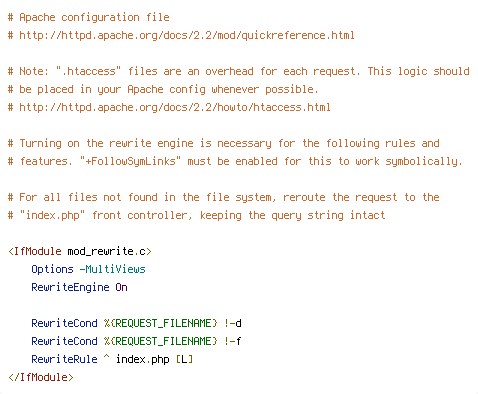Click the RewriteRule directive keyword

click(64, 359)
